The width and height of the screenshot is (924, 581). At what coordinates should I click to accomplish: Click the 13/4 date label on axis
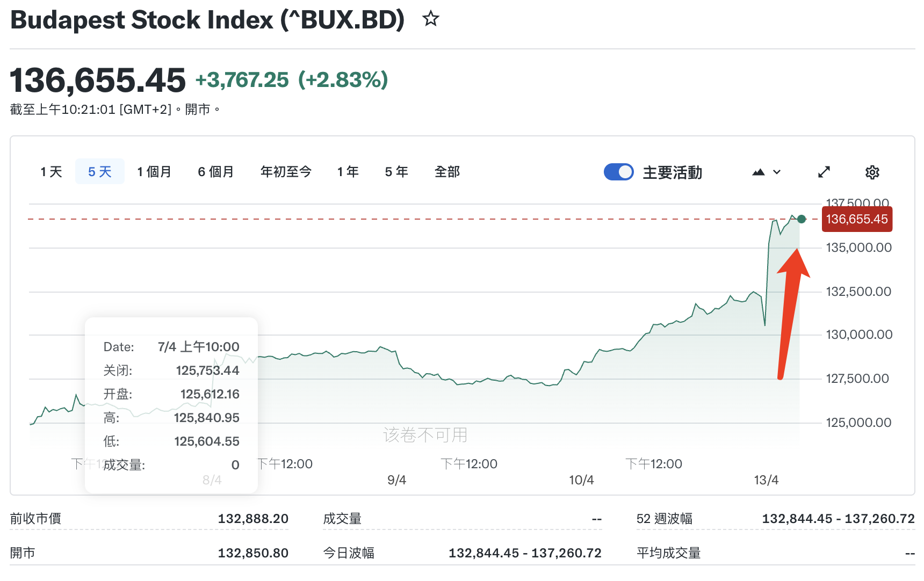[x=766, y=480]
